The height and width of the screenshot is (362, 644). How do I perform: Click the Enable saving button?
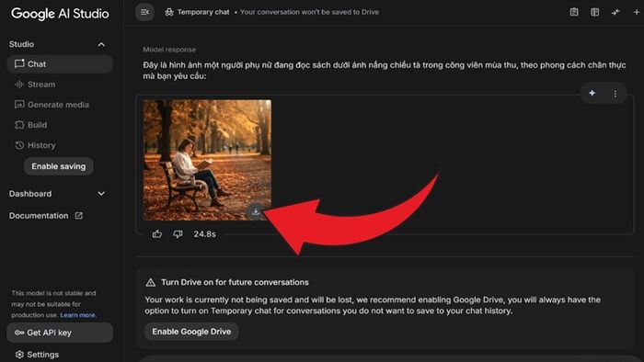pyautogui.click(x=59, y=166)
